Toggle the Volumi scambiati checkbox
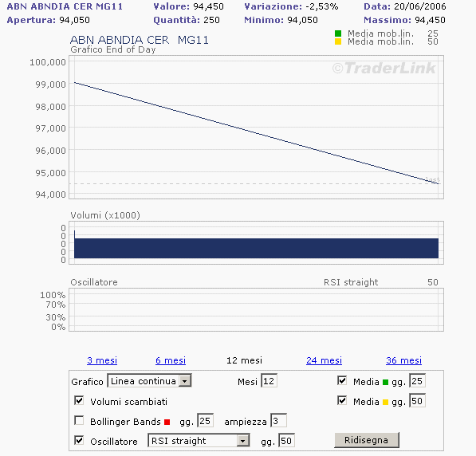The image size is (476, 456). pyautogui.click(x=79, y=401)
